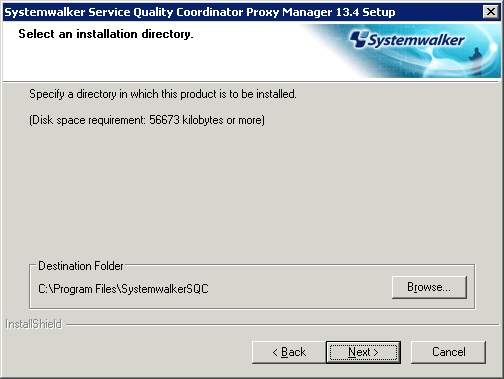The height and width of the screenshot is (379, 504).
Task: Click the "Select an installation directory." heading
Action: point(106,34)
